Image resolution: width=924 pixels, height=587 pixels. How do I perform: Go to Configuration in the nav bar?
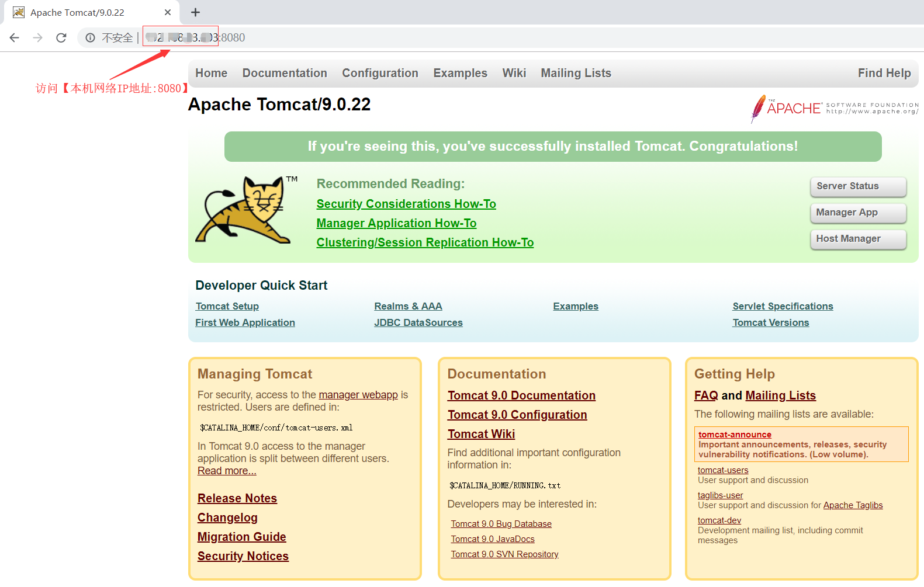380,73
